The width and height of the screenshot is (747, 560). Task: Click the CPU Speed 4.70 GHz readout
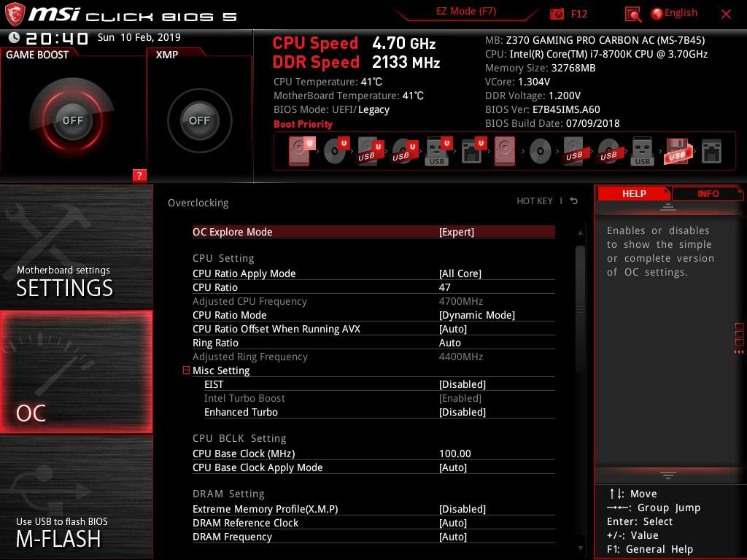point(354,43)
